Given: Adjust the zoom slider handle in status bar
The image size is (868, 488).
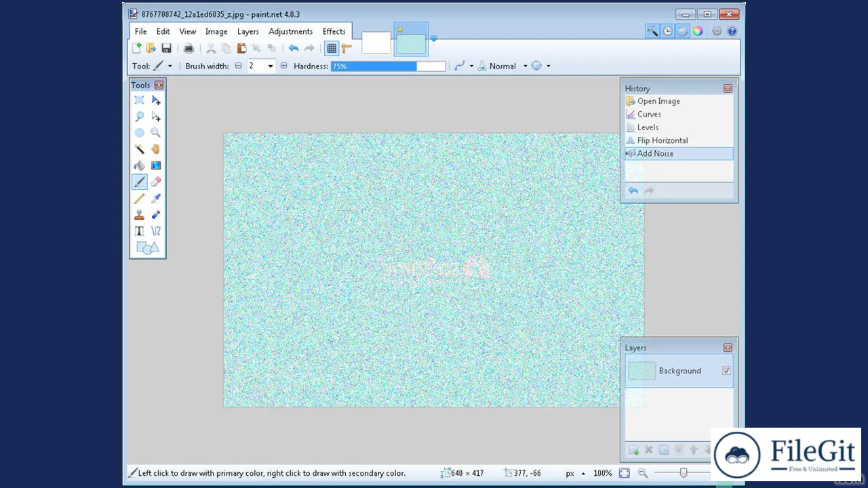Looking at the screenshot, I should [683, 473].
